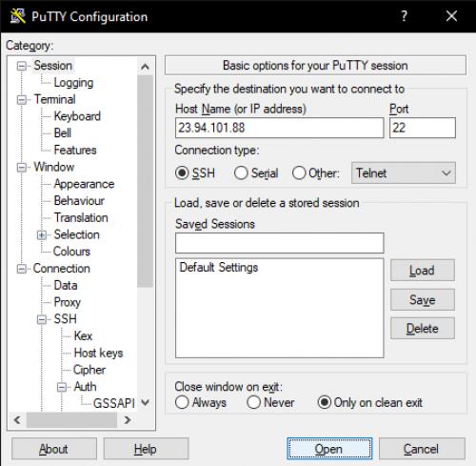Open the Appearance category
Screen dimensions: 476x466
pos(84,184)
